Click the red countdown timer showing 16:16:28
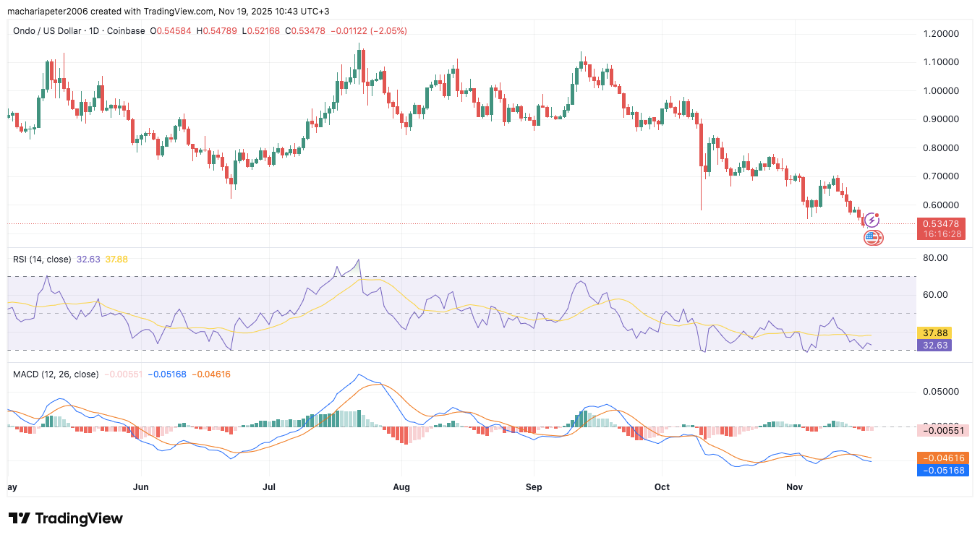The width and height of the screenshot is (980, 540). 942,234
